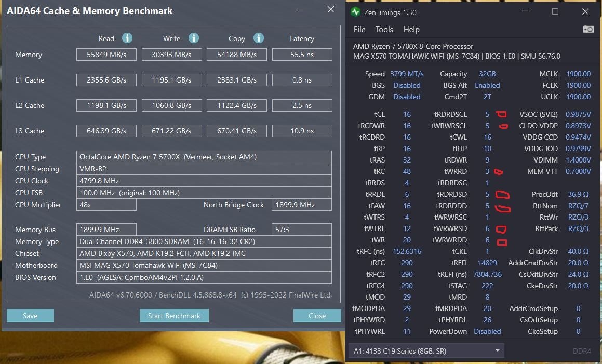
Task: Click Memory Copy value 54188 MB/s
Action: [237, 55]
